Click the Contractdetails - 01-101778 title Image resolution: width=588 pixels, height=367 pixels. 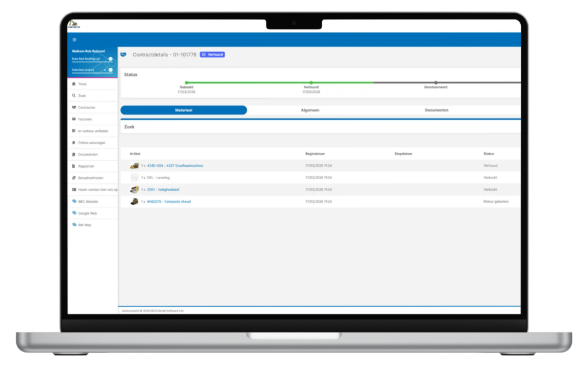pyautogui.click(x=165, y=55)
